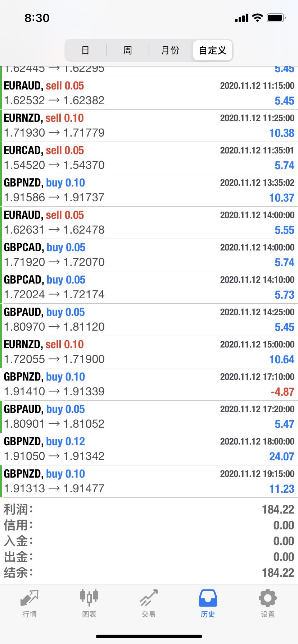The width and height of the screenshot is (298, 644).
Task: Tap the GBPAUD buy trade at 14:25:00
Action: click(149, 319)
